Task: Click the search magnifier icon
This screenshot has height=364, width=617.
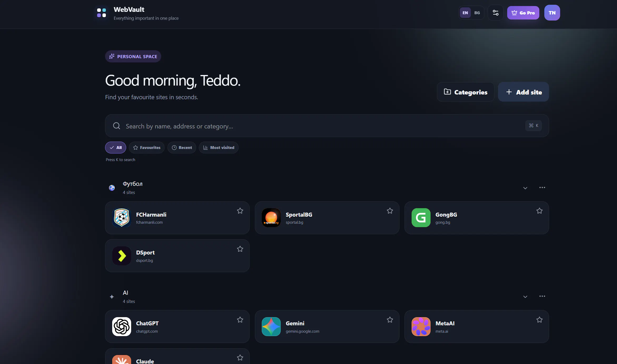Action: pos(117,126)
